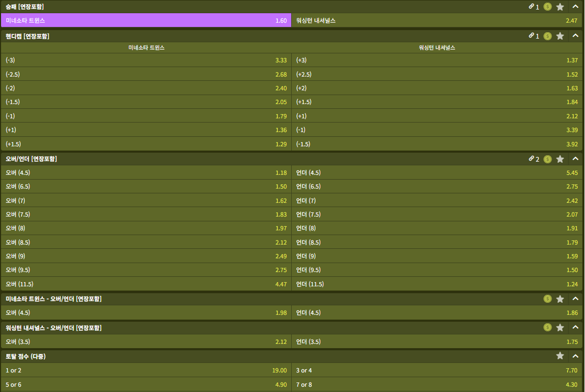The width and height of the screenshot is (585, 392).
Task: Bet 오버 (8) at 1.97
Action: pos(146,228)
